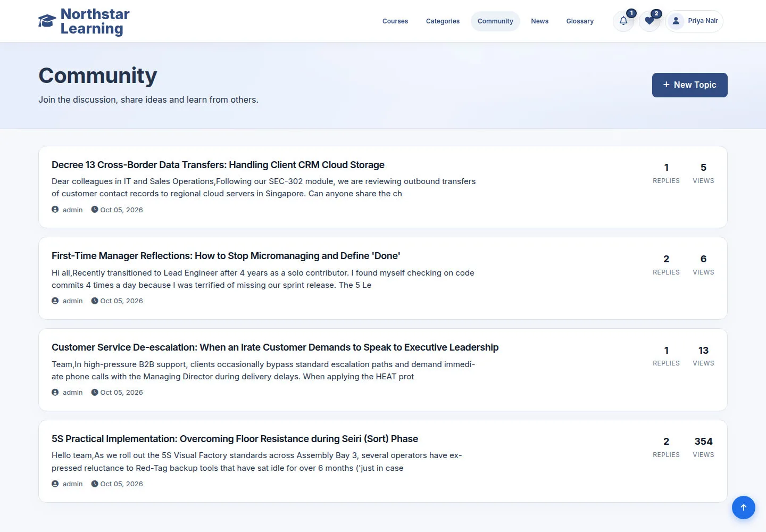This screenshot has height=532, width=766.
Task: Click the user avatar icon beside Priya Nair
Action: click(676, 21)
